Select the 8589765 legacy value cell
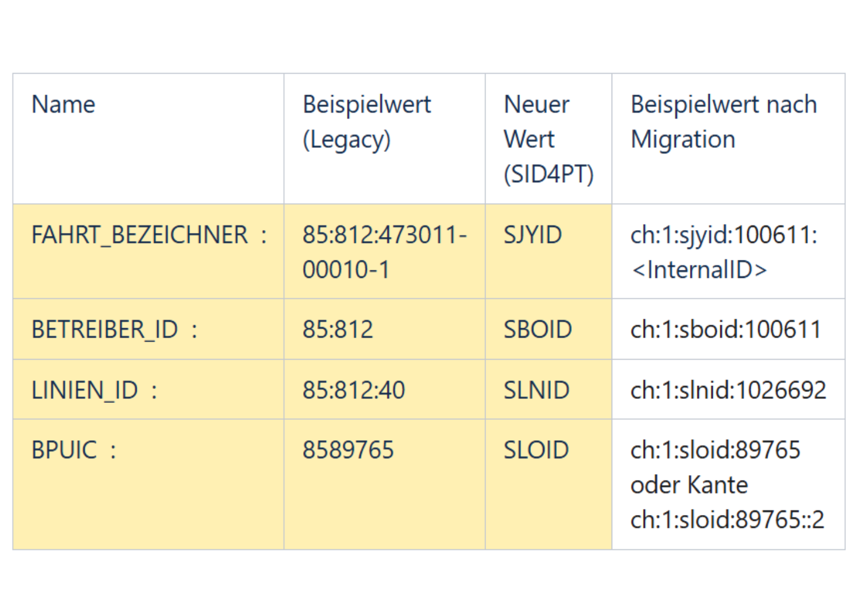Screen dimensions: 857x616 [x=384, y=485]
